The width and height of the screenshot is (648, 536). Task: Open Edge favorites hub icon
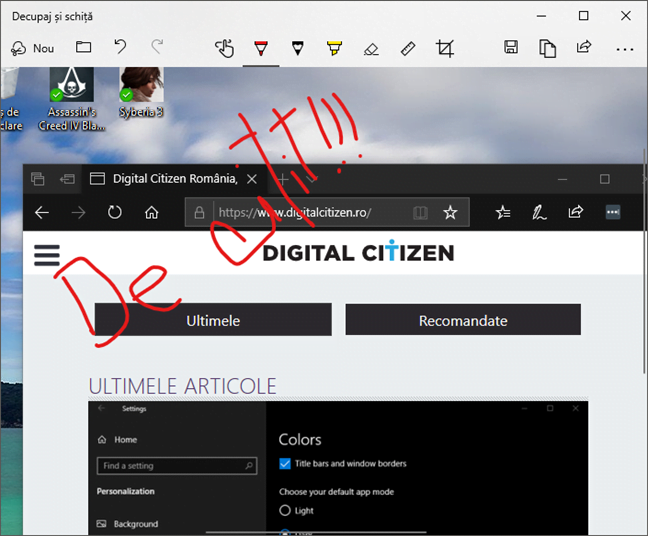pos(503,212)
